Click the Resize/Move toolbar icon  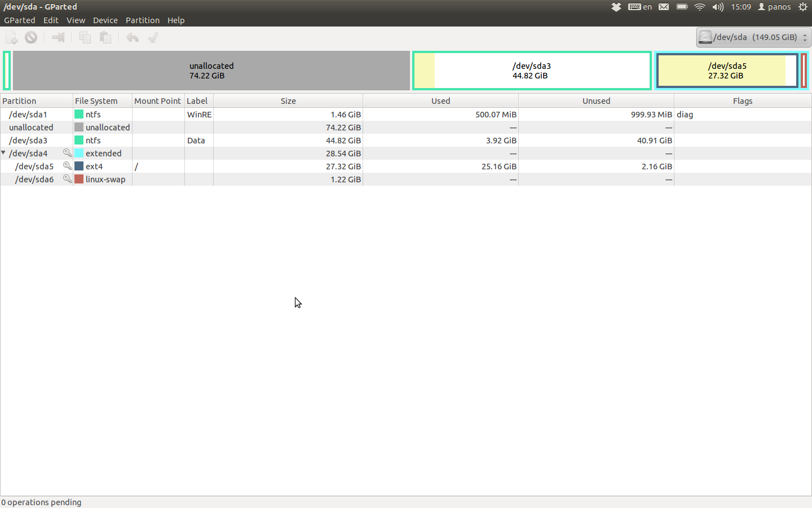tap(58, 38)
